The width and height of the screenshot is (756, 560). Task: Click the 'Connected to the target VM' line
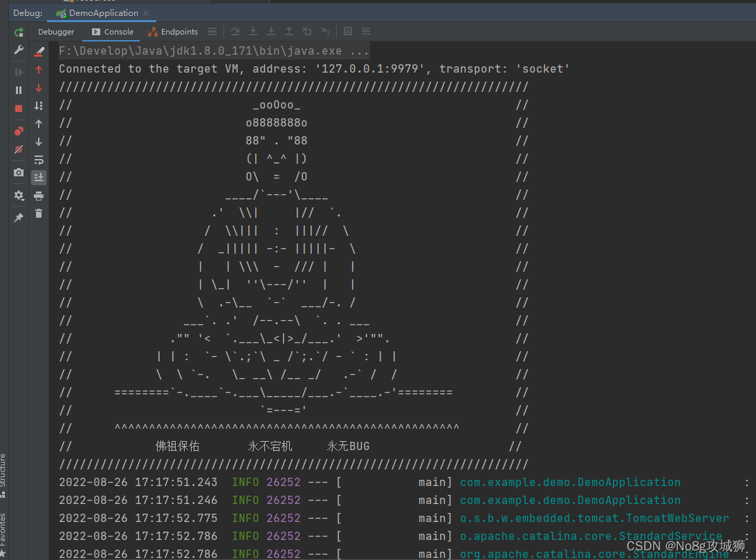coord(314,69)
